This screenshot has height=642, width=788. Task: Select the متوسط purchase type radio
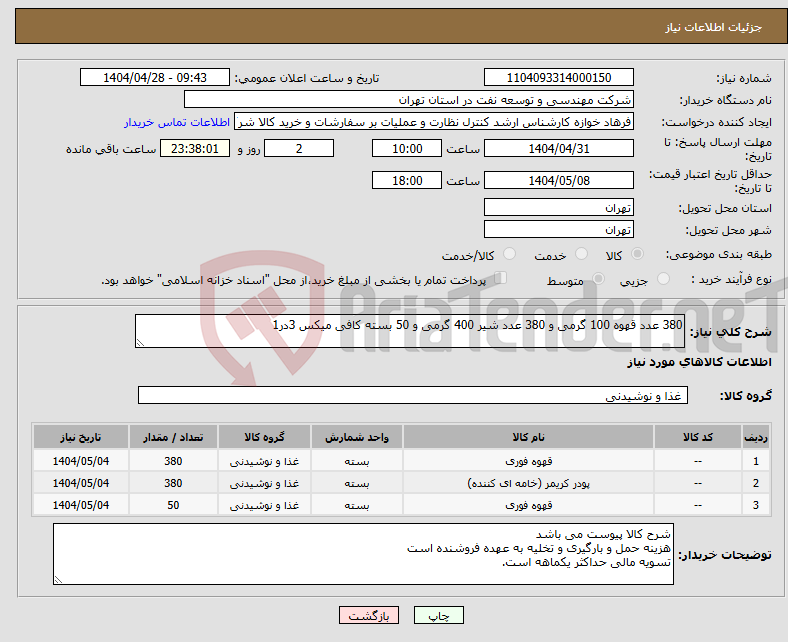click(598, 279)
